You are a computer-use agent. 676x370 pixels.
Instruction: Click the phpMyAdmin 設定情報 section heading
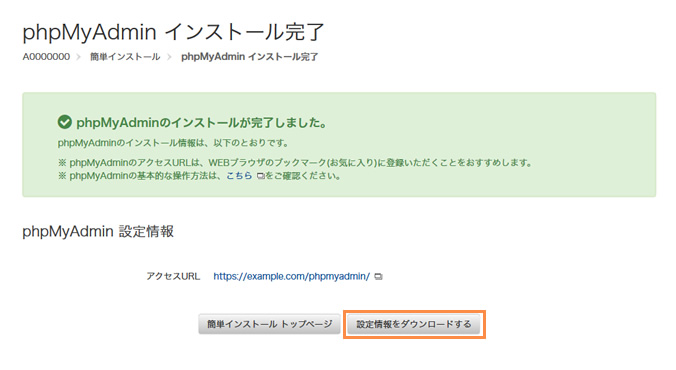[98, 232]
